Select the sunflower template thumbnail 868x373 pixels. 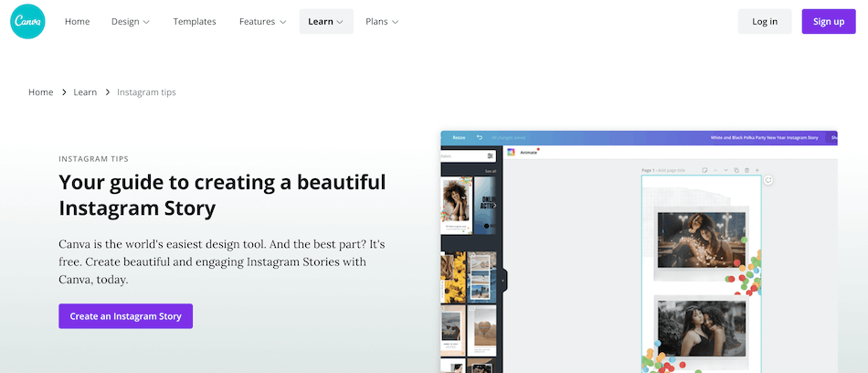(x=453, y=277)
